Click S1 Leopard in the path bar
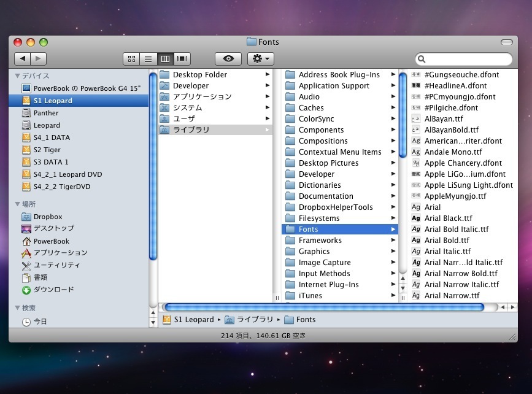The height and width of the screenshot is (394, 532). coord(193,320)
